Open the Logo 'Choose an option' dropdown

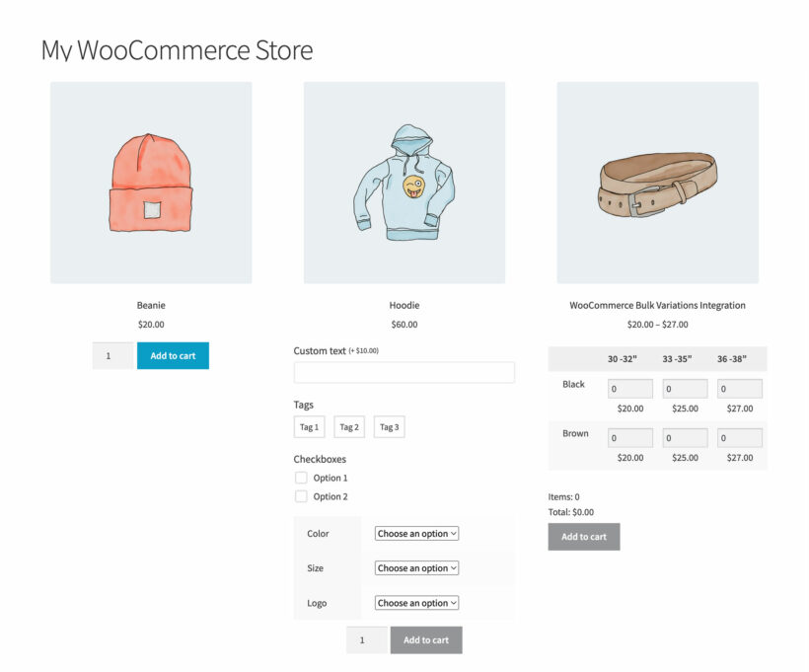pos(414,603)
